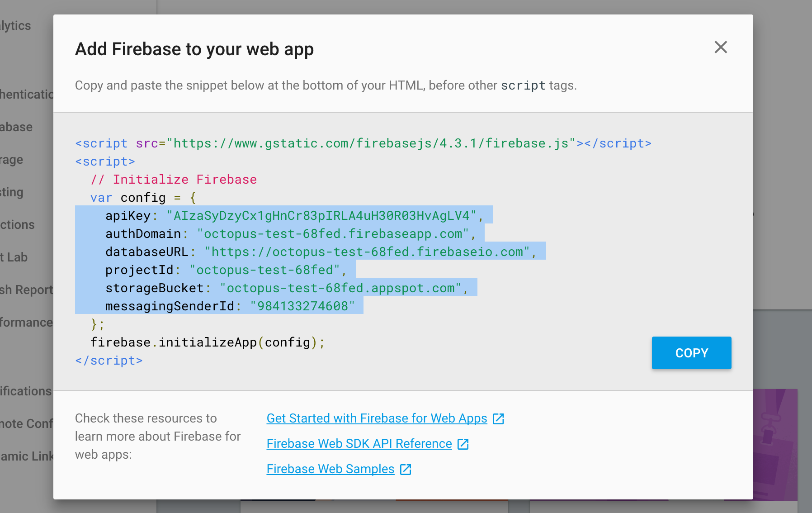Select Hosting in the background sidebar

click(x=12, y=192)
